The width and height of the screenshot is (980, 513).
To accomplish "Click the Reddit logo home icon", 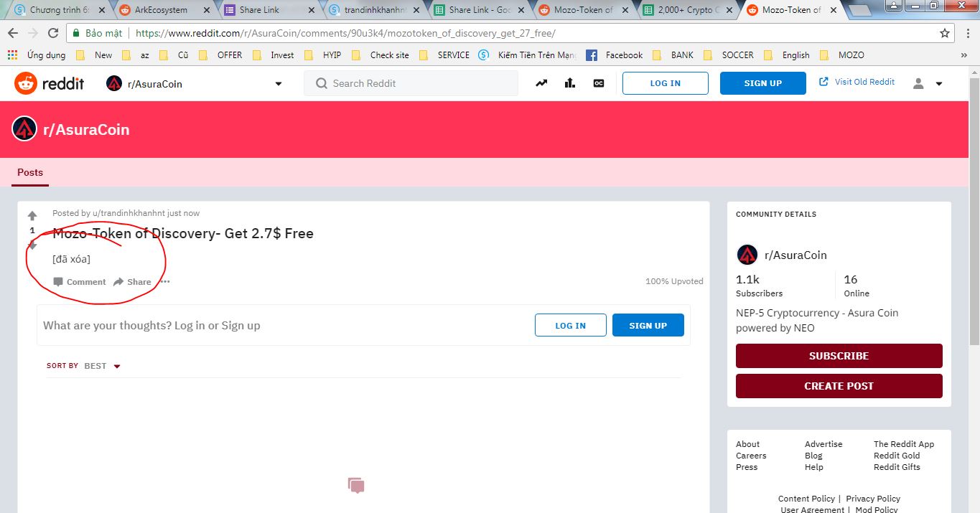I will 26,83.
